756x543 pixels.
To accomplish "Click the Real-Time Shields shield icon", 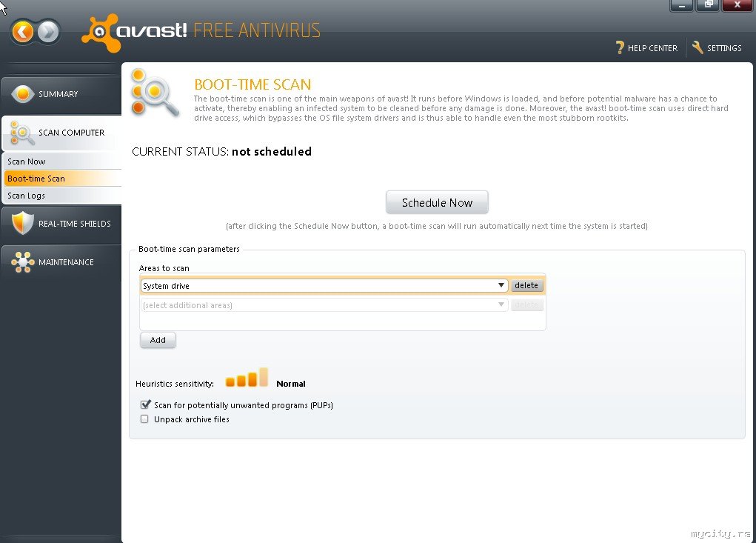I will 22,223.
